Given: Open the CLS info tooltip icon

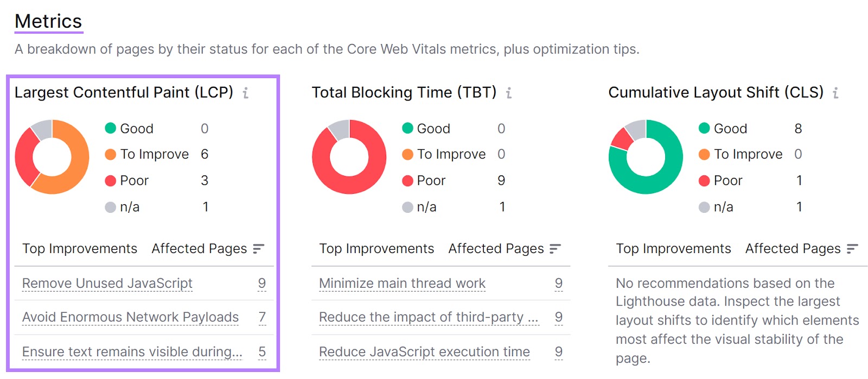Looking at the screenshot, I should click(834, 93).
